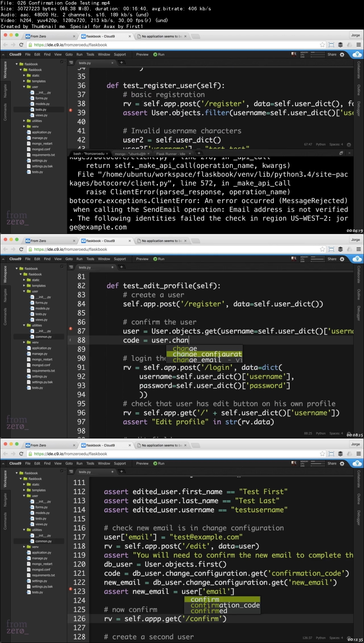364x643 pixels.
Task: Open Spaces: 4 menu beside 88:25 status
Action: click(336, 433)
